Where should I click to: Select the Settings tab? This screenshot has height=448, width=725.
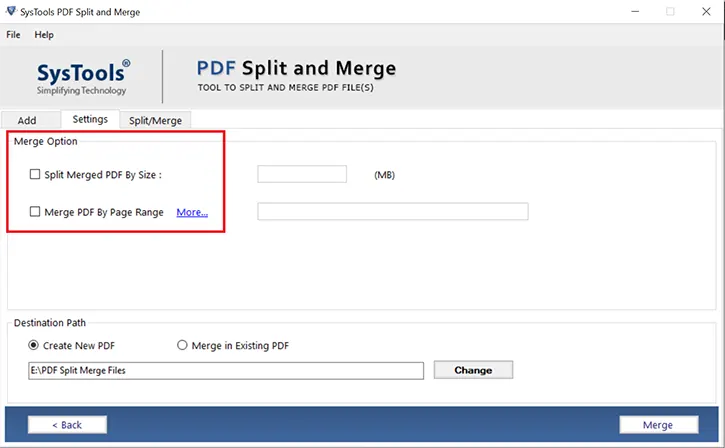pyautogui.click(x=90, y=119)
